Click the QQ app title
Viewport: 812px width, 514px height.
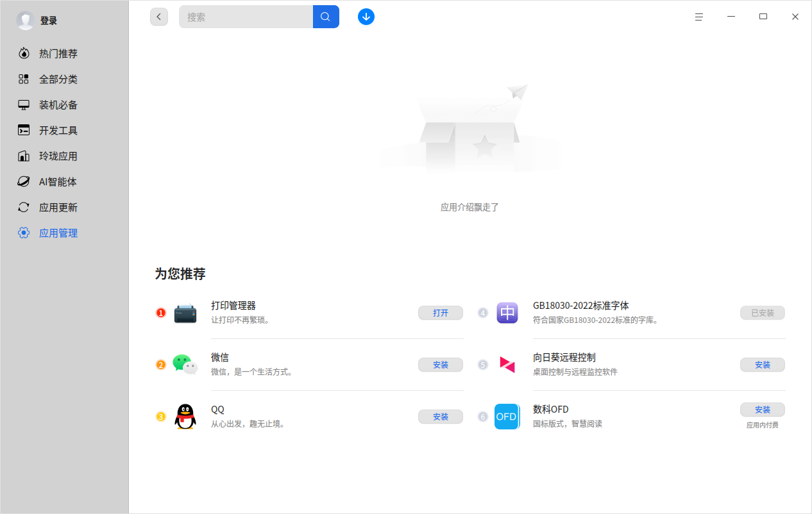coord(217,410)
